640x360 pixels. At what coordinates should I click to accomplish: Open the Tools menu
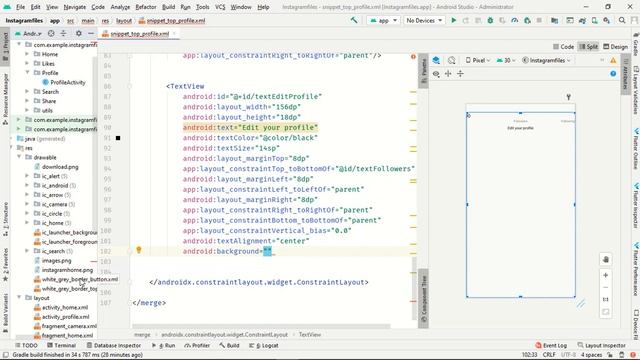pyautogui.click(x=202, y=7)
